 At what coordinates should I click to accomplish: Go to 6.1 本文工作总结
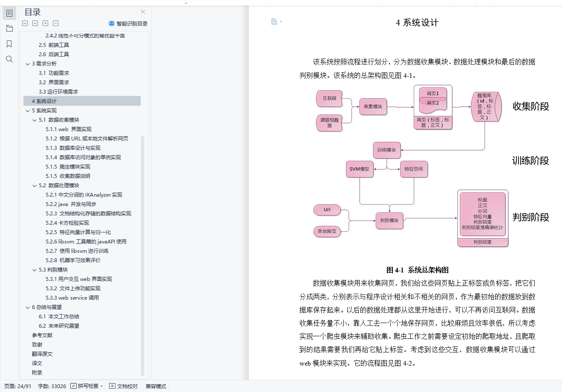coord(59,317)
